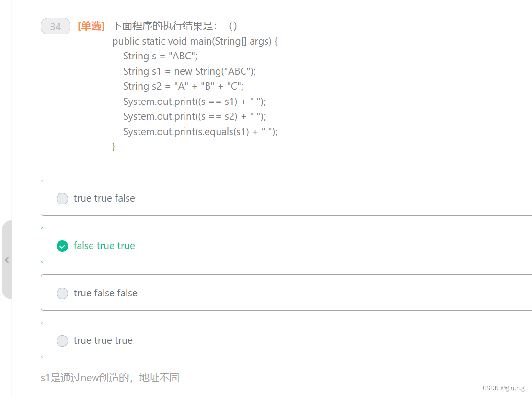532x396 pixels.
Task: Expand the left sidebar chevron handle
Action: click(7, 260)
